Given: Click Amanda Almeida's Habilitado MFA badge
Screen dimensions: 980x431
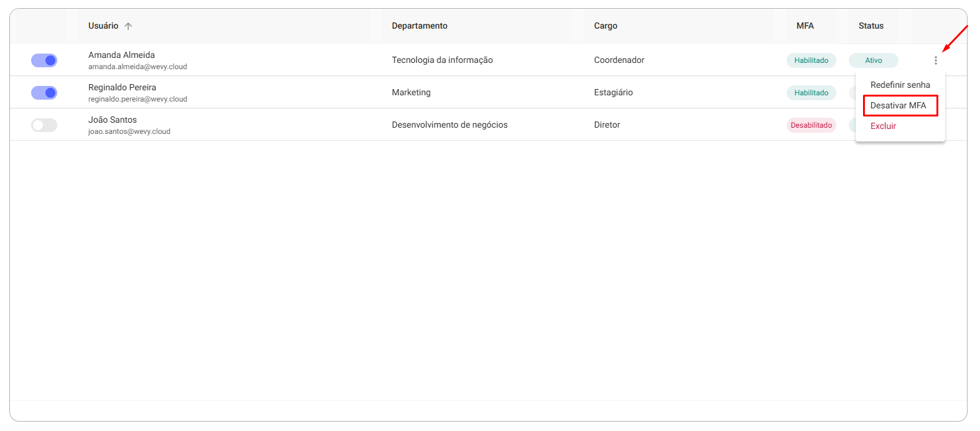Looking at the screenshot, I should (811, 60).
